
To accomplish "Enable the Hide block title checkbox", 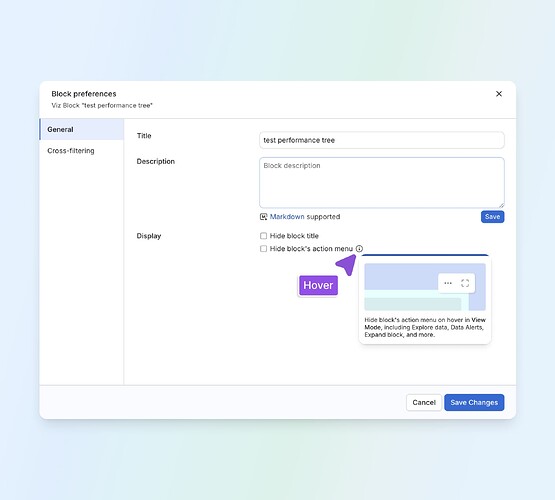I will click(263, 236).
